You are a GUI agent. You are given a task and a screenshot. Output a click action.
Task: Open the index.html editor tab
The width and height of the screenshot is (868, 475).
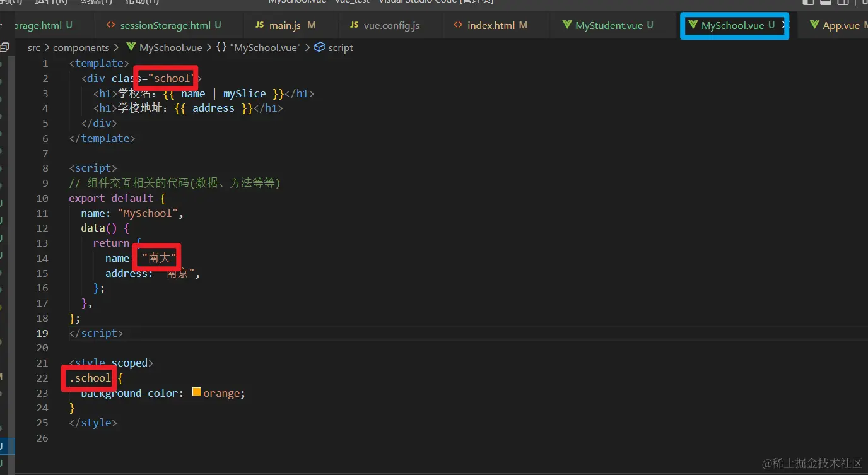[x=491, y=25]
